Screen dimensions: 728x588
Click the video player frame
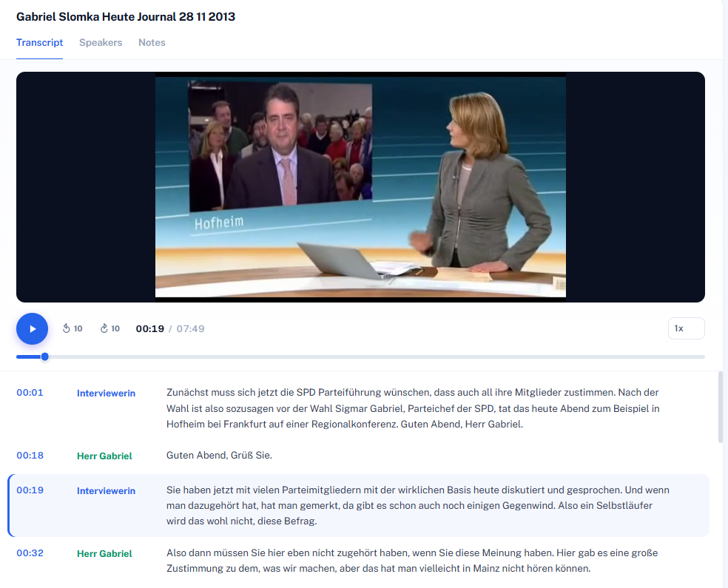click(360, 187)
